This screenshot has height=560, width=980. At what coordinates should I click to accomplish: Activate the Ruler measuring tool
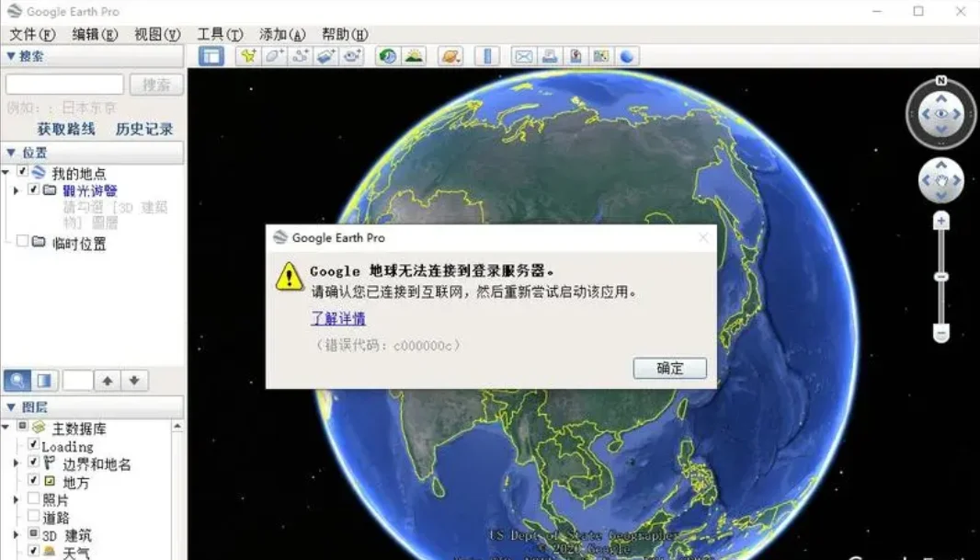tap(487, 56)
